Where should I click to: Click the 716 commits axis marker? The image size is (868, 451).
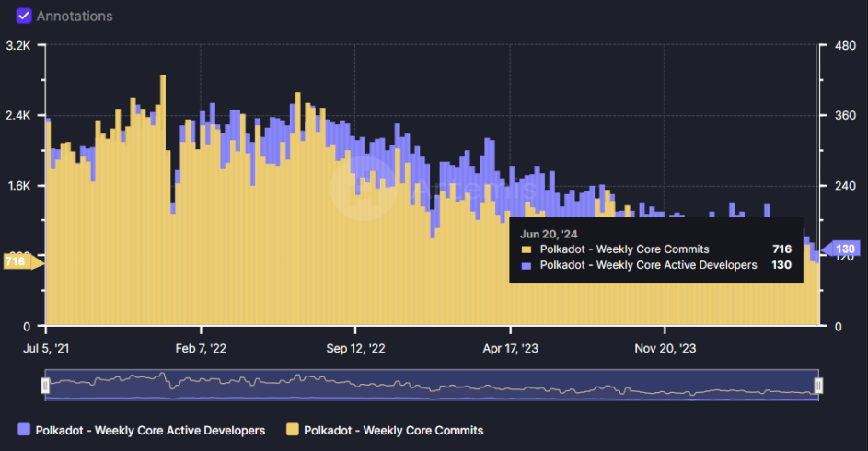pyautogui.click(x=23, y=261)
